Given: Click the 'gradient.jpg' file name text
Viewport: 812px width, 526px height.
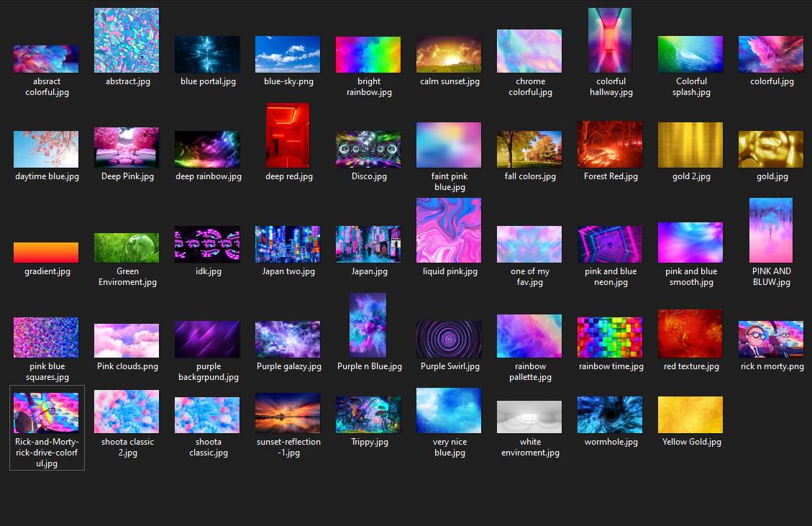Looking at the screenshot, I should [x=47, y=271].
